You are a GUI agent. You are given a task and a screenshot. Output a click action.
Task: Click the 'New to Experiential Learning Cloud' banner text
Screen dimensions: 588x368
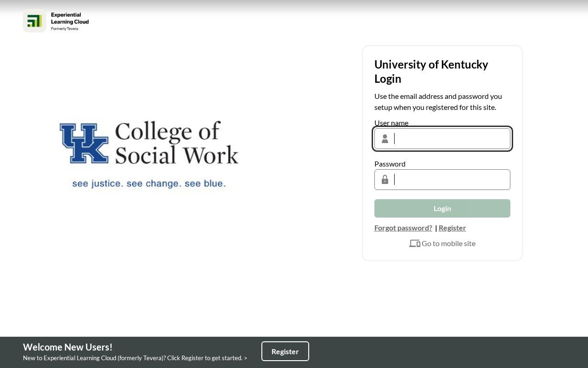(x=135, y=358)
